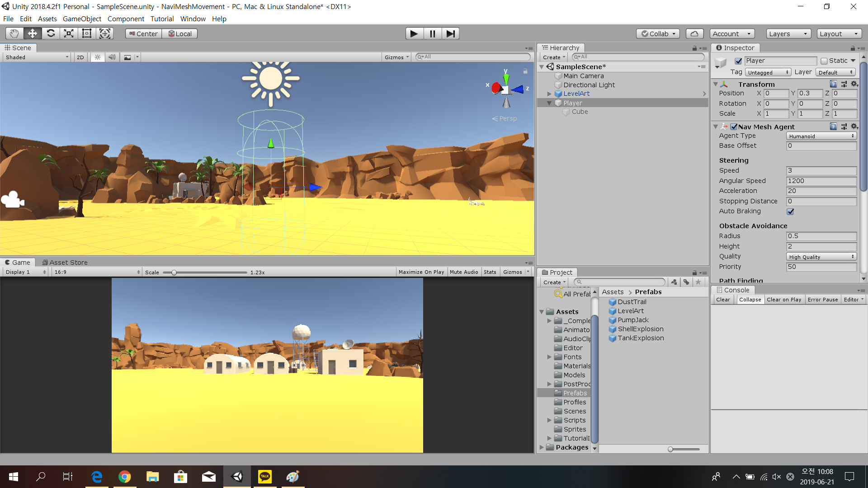
Task: Open the Layers dropdown
Action: tap(788, 34)
